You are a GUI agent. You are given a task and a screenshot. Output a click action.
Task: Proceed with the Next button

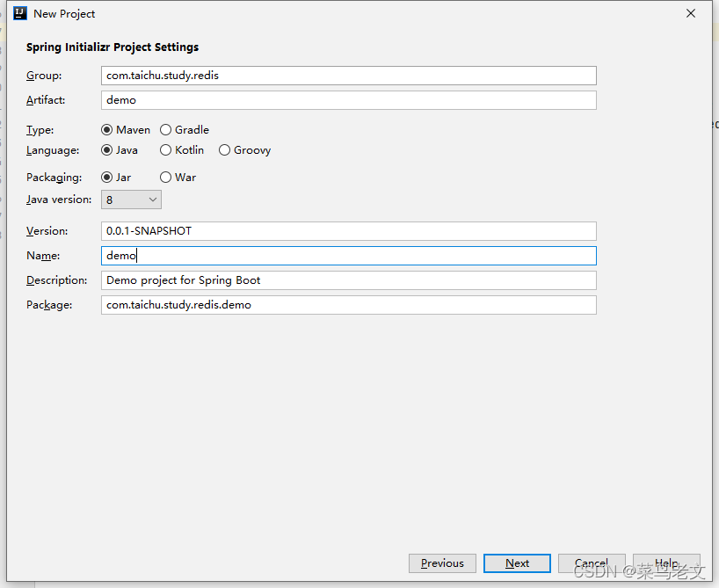(x=517, y=563)
